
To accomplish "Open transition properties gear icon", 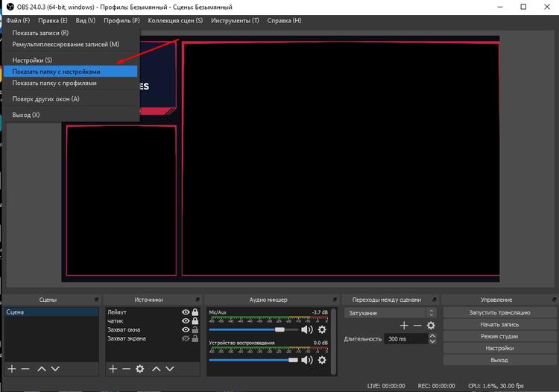I will 430,326.
